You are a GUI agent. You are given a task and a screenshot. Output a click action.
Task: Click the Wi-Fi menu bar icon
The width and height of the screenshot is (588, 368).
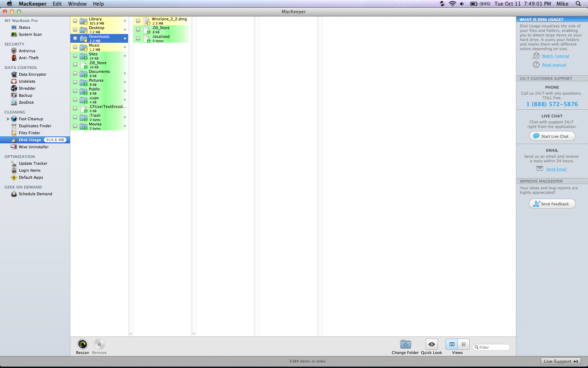pyautogui.click(x=453, y=4)
